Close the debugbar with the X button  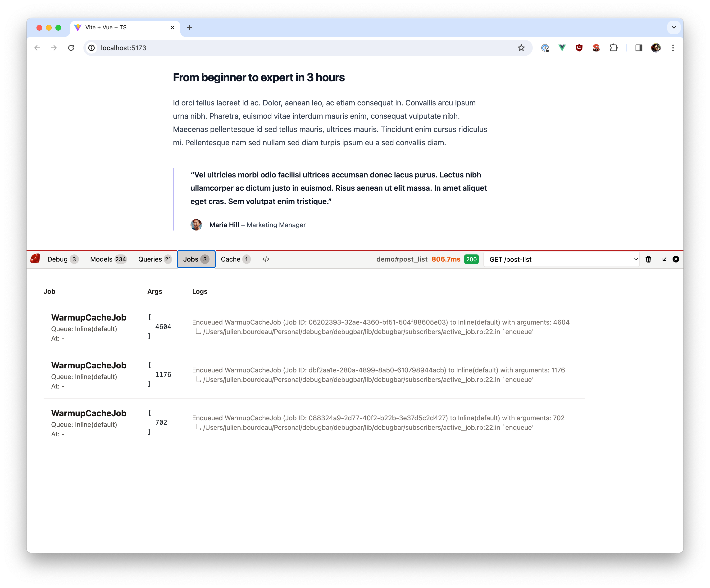pyautogui.click(x=675, y=259)
